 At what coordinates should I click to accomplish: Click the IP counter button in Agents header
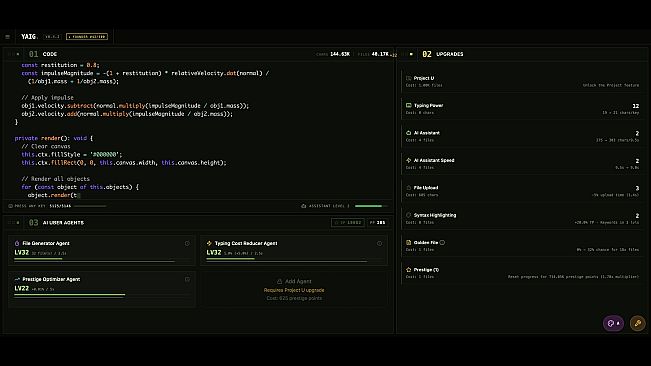pyautogui.click(x=348, y=222)
